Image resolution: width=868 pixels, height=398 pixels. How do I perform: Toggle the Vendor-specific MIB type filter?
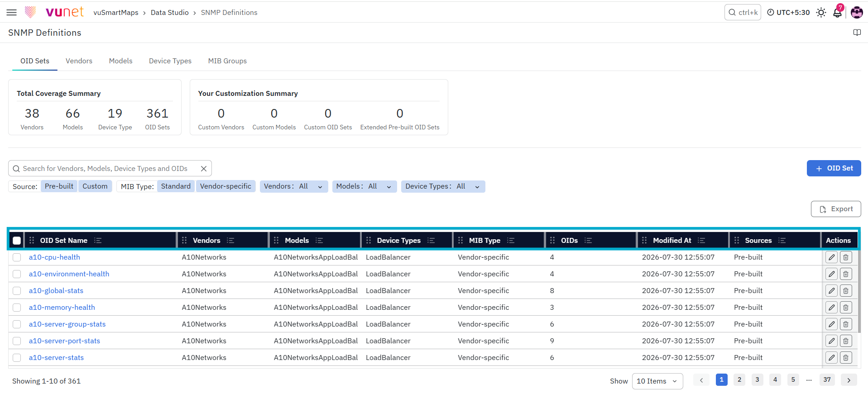(225, 186)
